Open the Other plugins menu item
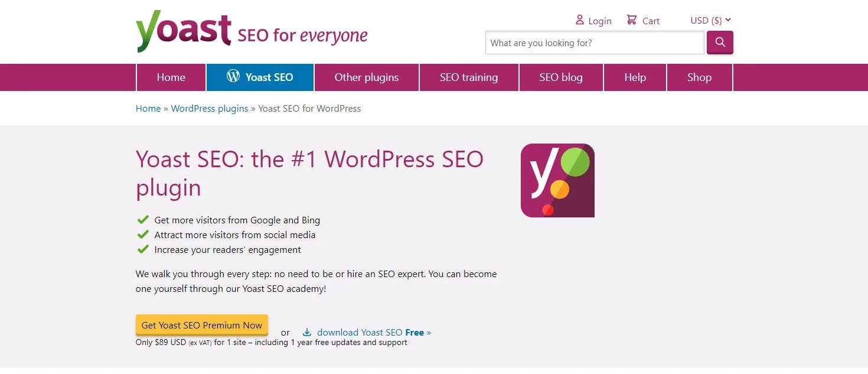This screenshot has height=374, width=868. point(367,77)
